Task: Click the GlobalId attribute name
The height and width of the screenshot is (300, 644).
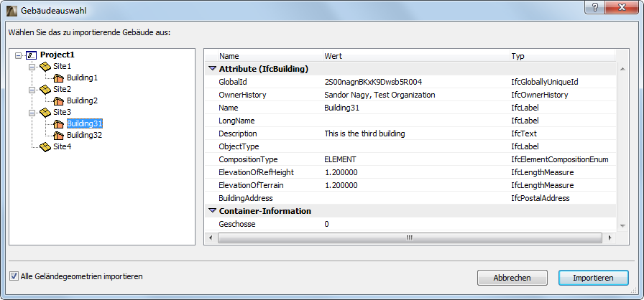Action: click(x=233, y=82)
